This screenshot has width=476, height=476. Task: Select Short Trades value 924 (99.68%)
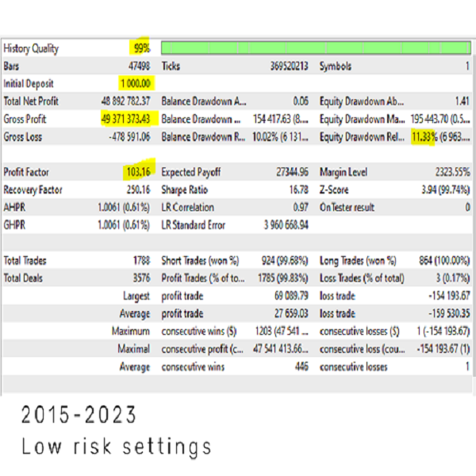point(285,260)
